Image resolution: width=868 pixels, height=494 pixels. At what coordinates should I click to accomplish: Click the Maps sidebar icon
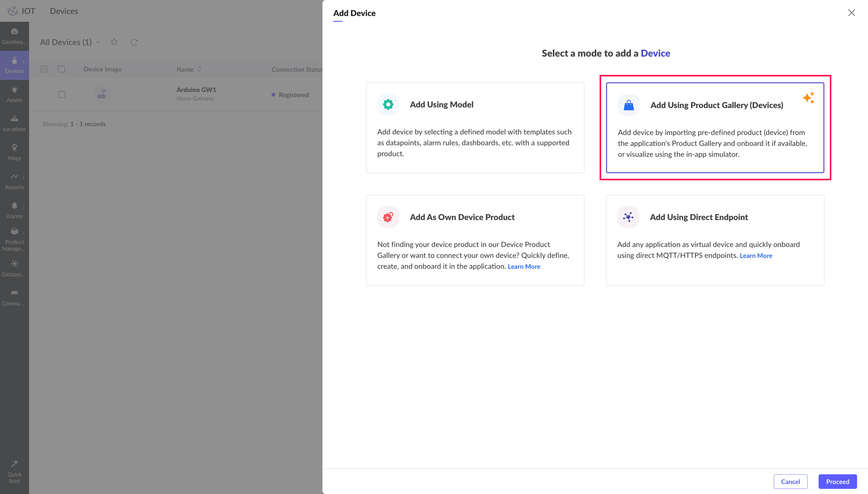coord(14,147)
